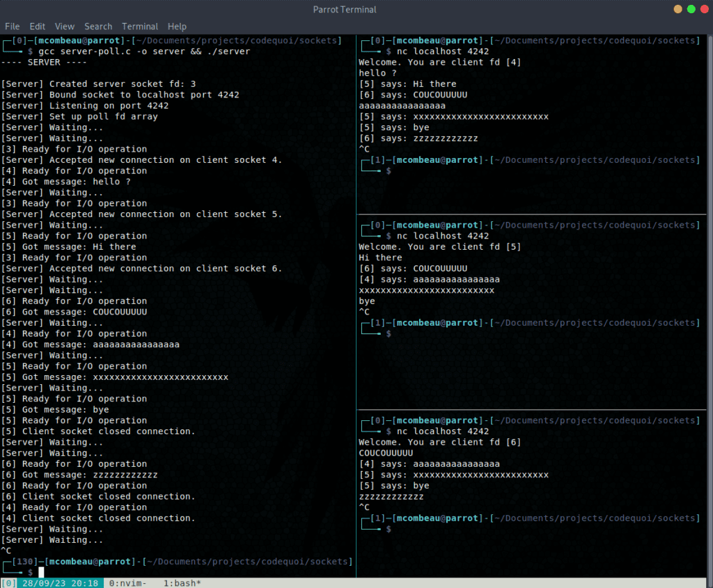
Task: Click '[Server] Set up poll fd array'
Action: pyautogui.click(x=79, y=117)
